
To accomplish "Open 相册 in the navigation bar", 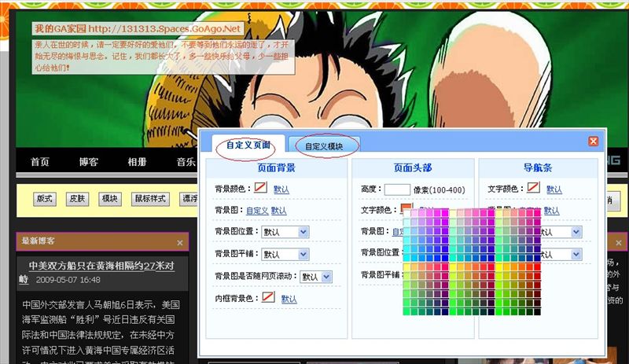I will click(137, 162).
